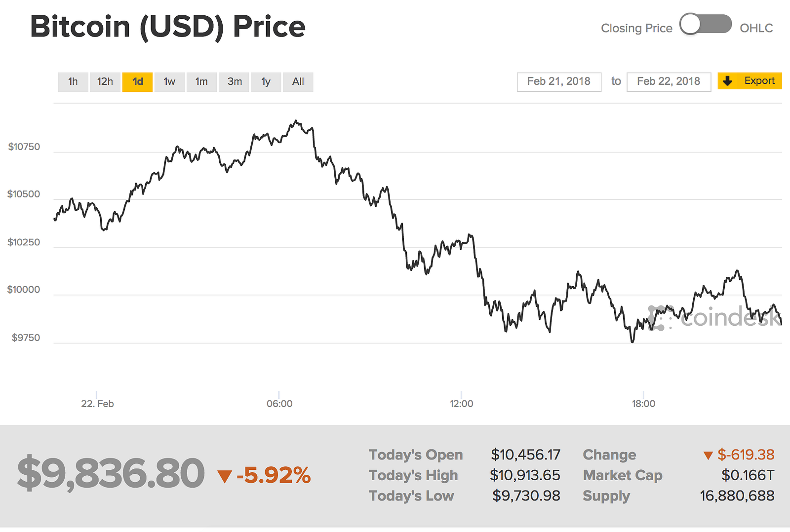Display All-time price range
The image size is (790, 532).
coord(298,82)
